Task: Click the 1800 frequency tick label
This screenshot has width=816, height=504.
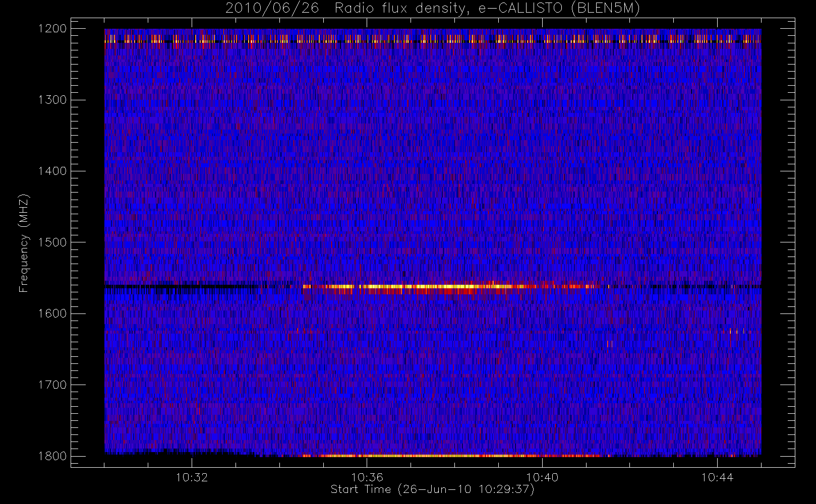Action: [x=52, y=456]
